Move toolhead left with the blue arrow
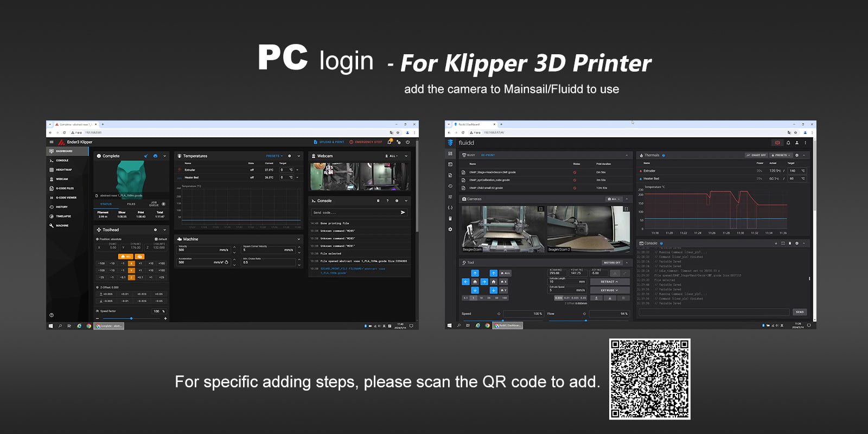 point(465,282)
